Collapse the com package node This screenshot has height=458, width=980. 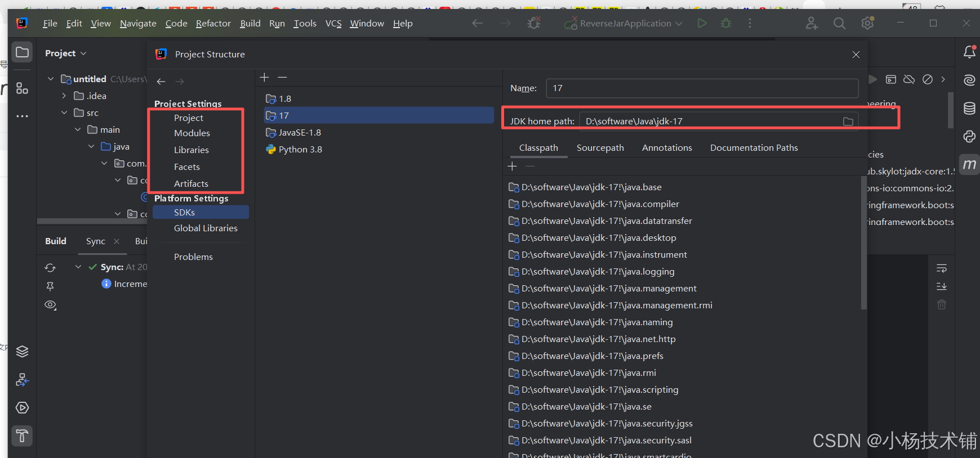pos(104,163)
